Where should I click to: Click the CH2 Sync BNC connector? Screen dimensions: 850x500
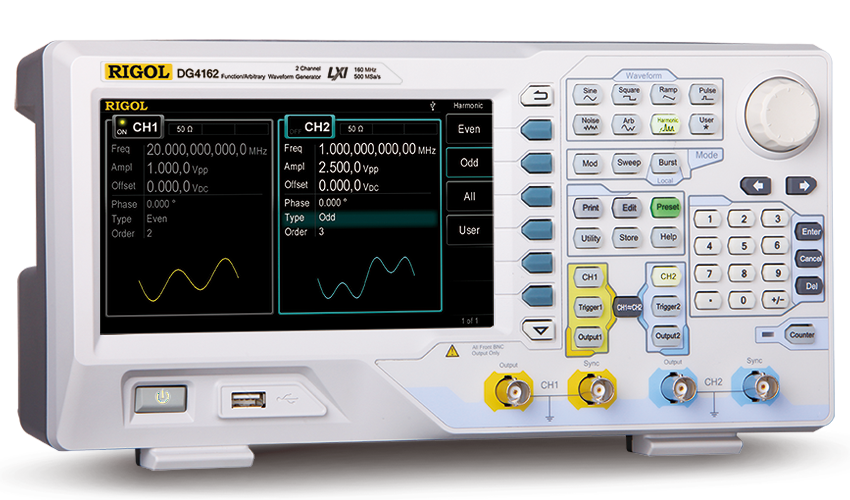point(759,387)
